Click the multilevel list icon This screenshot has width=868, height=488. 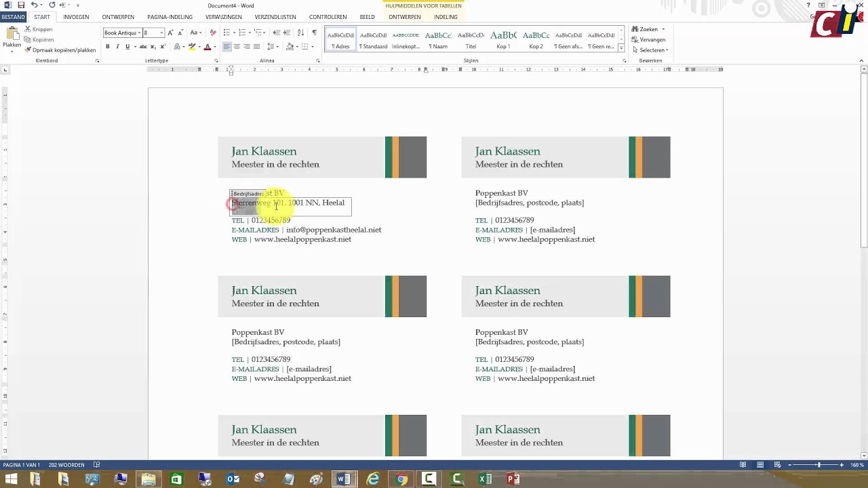(258, 33)
